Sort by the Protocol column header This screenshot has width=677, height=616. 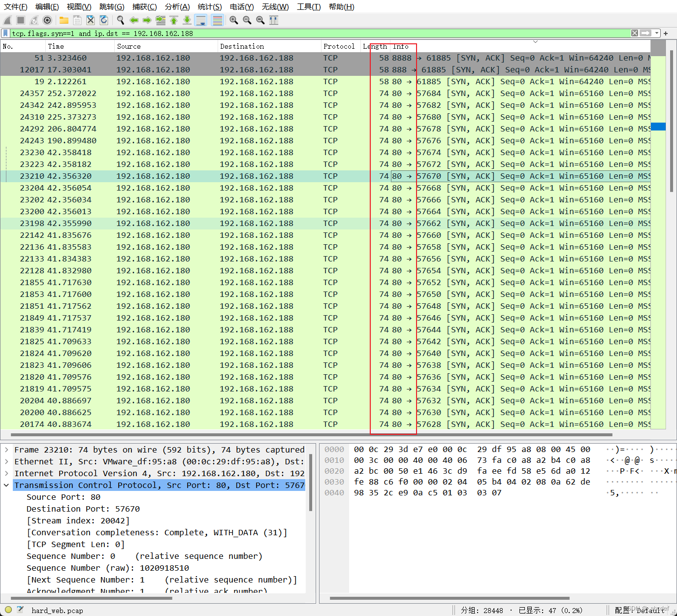click(340, 46)
